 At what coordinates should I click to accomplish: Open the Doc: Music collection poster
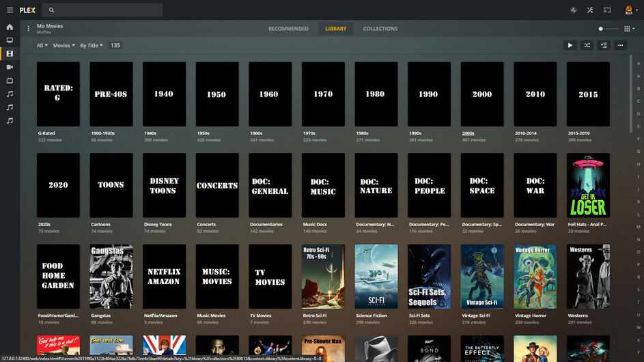point(323,185)
